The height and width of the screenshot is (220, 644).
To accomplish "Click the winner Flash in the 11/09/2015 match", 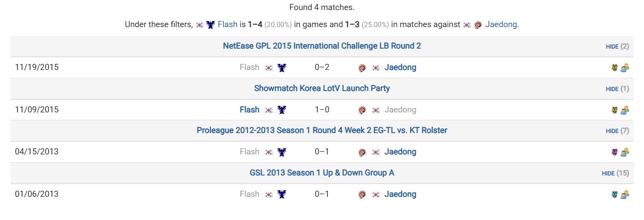I will [x=249, y=110].
